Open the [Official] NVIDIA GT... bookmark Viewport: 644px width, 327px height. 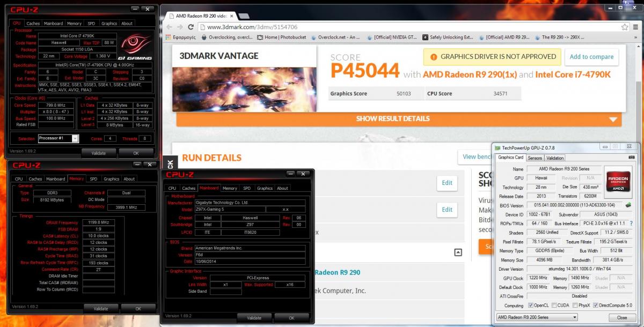tap(391, 38)
